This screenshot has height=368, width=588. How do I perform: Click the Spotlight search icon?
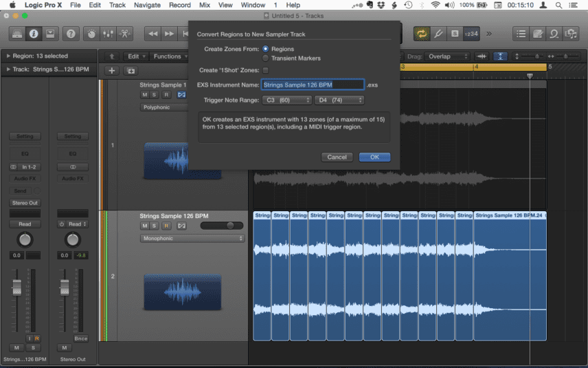click(558, 5)
